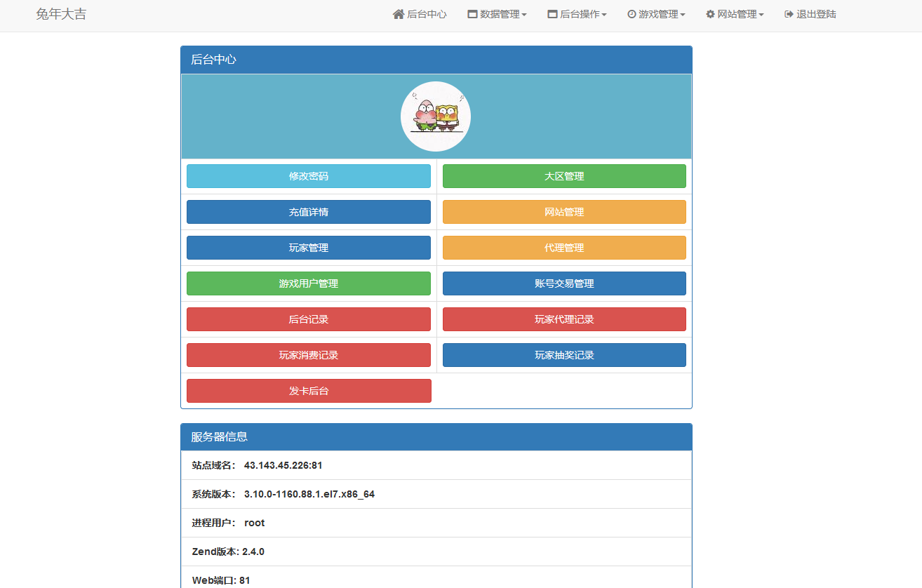This screenshot has width=922, height=588.
Task: Open 玩家管理
Action: point(309,248)
